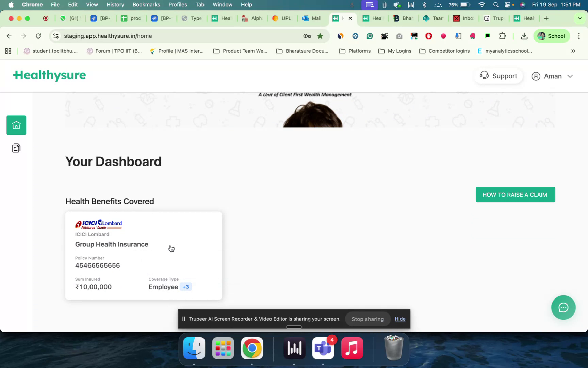Click the screen recorder camera extension icon
588x368 pixels.
(x=399, y=36)
